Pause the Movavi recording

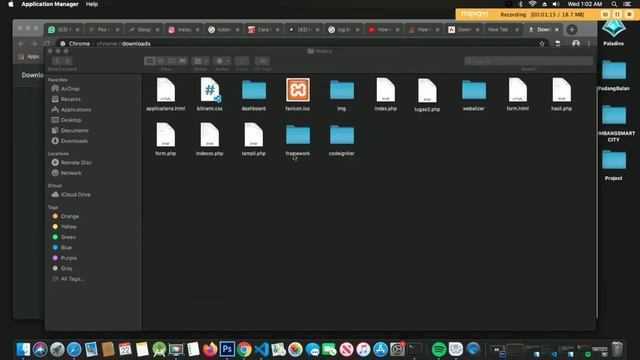618,14
